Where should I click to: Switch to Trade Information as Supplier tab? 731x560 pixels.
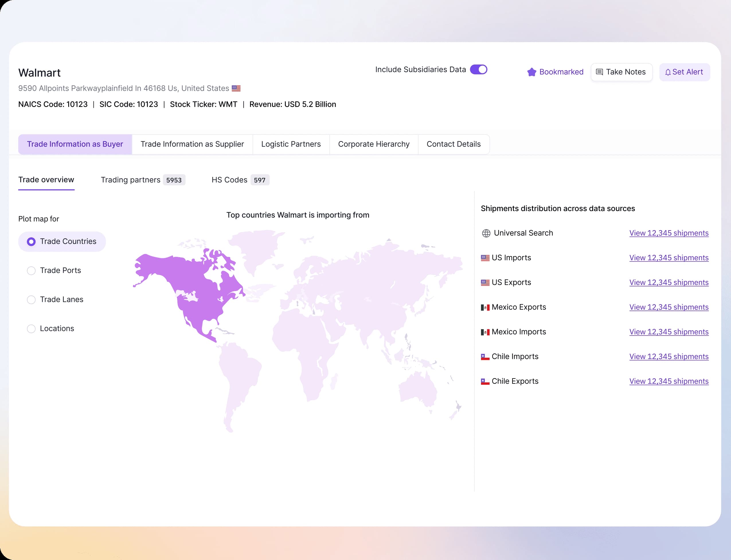click(x=192, y=144)
